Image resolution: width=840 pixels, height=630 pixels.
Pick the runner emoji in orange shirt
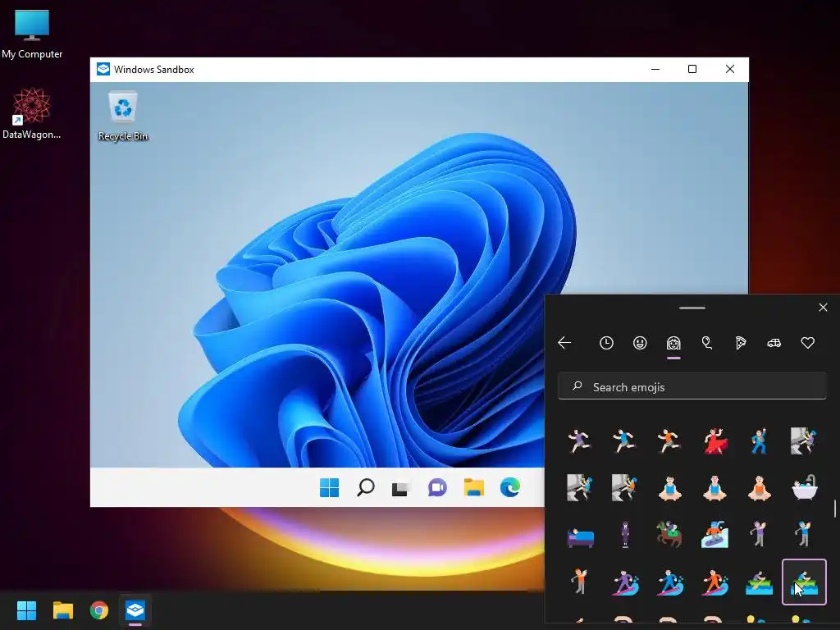point(669,441)
